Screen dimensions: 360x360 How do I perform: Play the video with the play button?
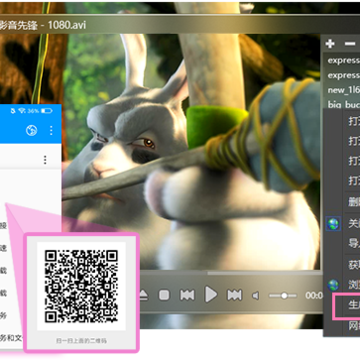pyautogui.click(x=211, y=295)
